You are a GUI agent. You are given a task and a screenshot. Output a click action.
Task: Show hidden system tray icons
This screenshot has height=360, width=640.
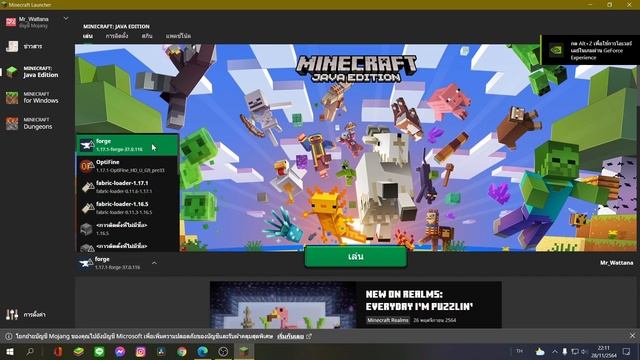point(555,351)
